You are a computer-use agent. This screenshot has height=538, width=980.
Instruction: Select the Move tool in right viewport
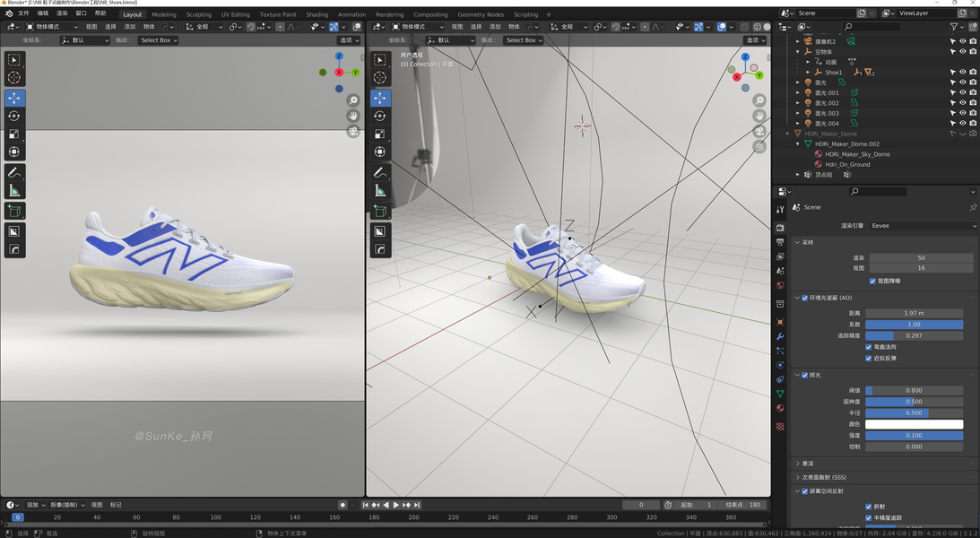pos(379,98)
